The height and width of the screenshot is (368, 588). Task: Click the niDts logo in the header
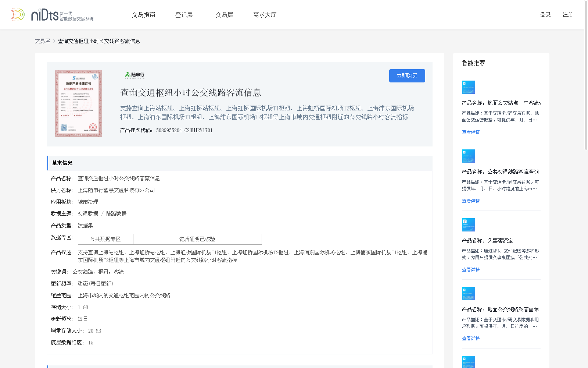click(x=53, y=15)
